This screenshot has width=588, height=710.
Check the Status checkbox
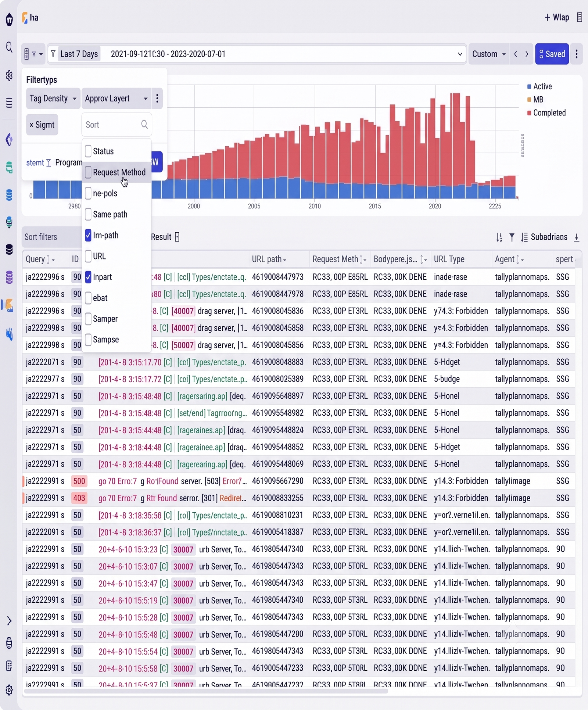pyautogui.click(x=88, y=151)
